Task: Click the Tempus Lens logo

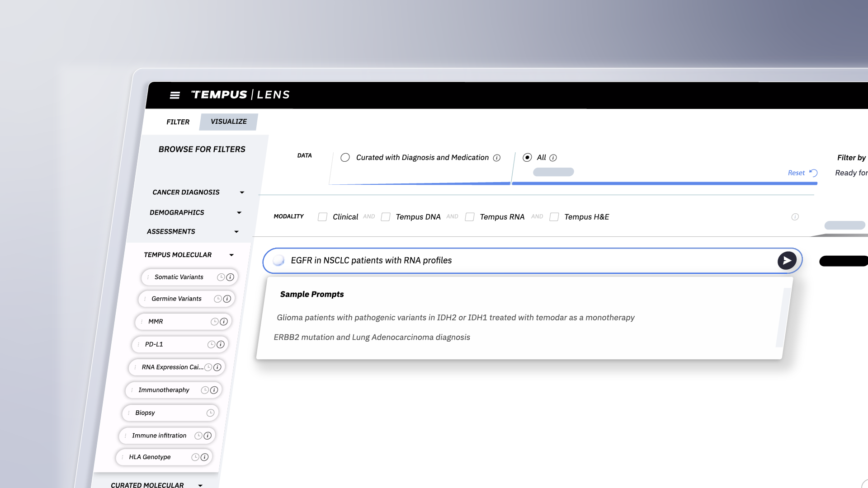Action: [240, 94]
